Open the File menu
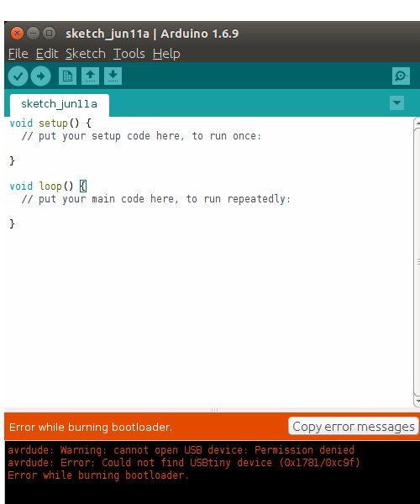Viewport: 420px width, 504px height. tap(18, 54)
